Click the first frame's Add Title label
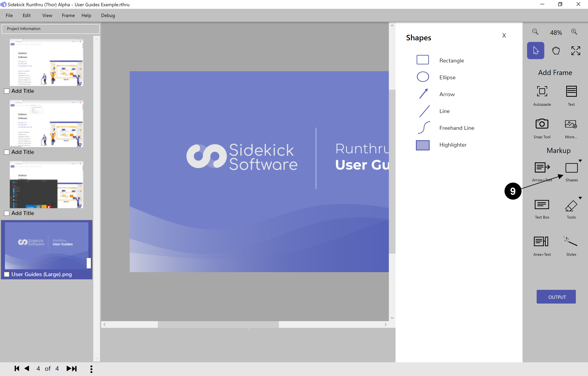 click(23, 91)
